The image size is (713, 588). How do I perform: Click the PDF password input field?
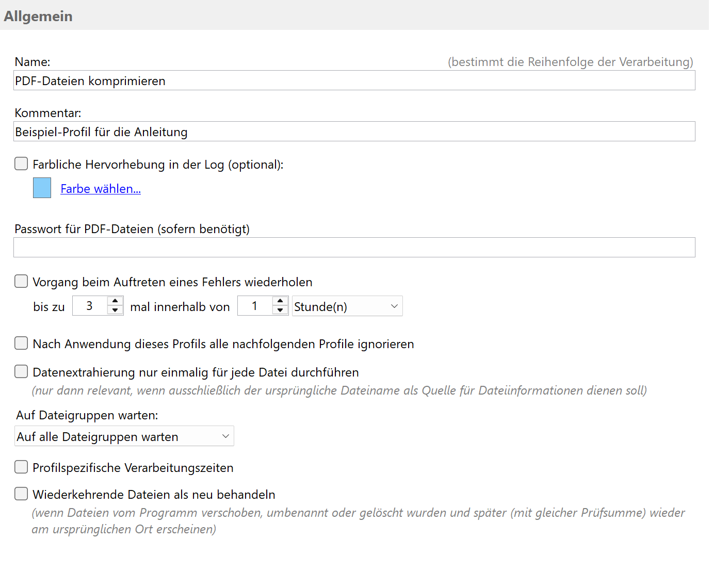click(354, 248)
